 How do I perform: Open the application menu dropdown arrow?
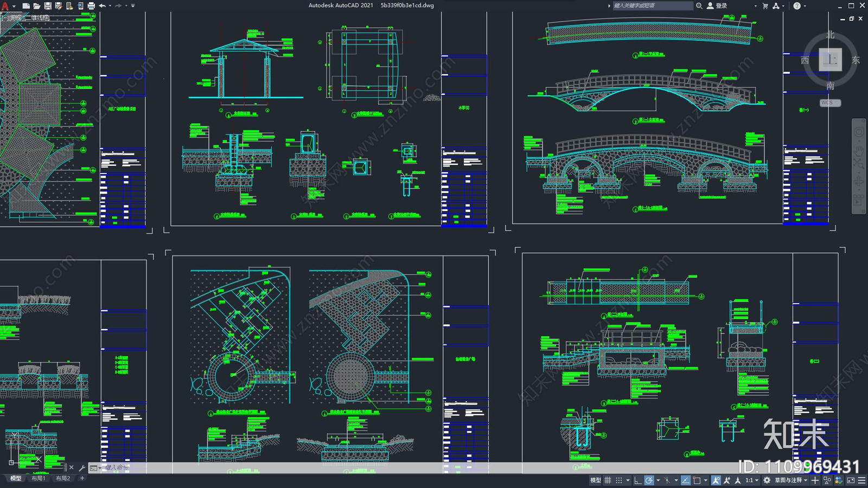click(x=14, y=6)
